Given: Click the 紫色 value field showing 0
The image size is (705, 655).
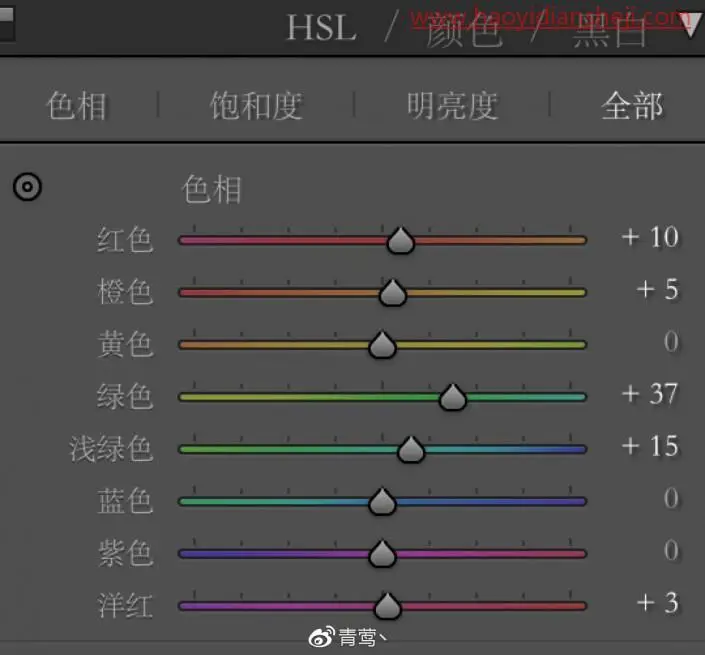Looking at the screenshot, I should 671,550.
